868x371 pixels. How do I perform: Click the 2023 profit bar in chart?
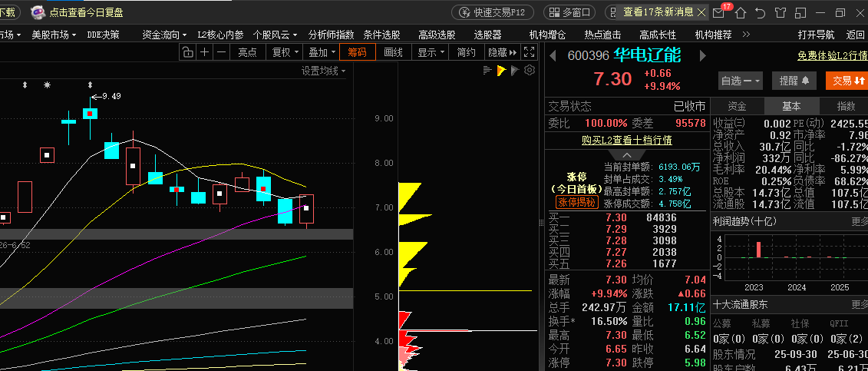[x=759, y=250]
